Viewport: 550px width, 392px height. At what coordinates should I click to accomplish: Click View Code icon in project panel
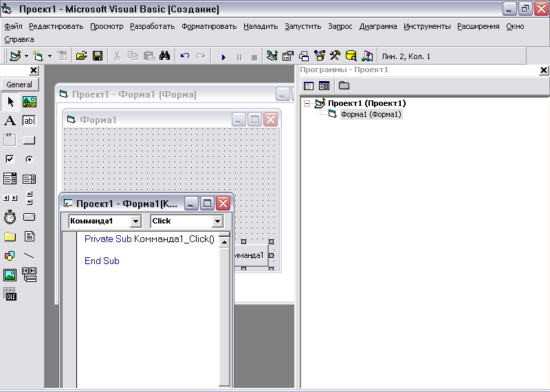pyautogui.click(x=309, y=86)
